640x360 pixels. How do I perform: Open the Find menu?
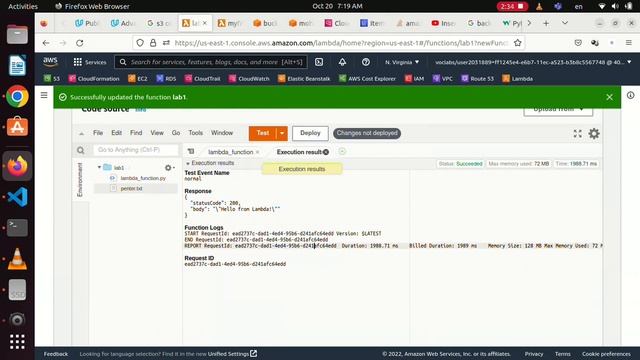(136, 133)
